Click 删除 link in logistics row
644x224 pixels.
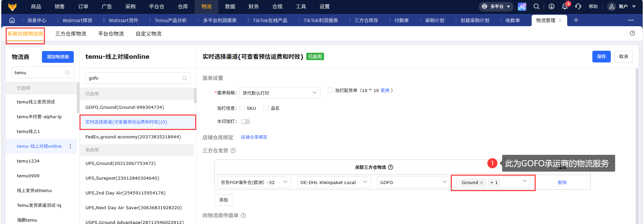coord(562,182)
